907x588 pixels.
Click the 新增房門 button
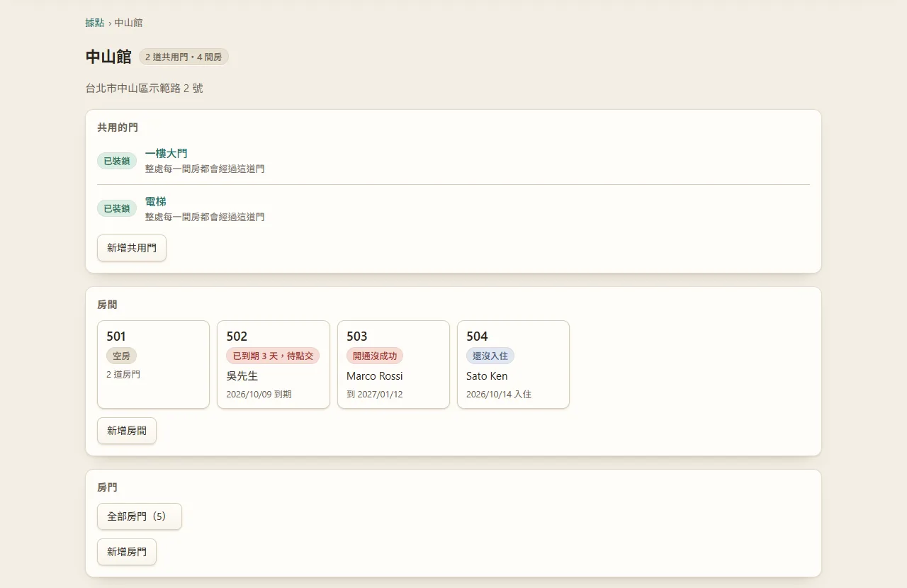click(127, 552)
